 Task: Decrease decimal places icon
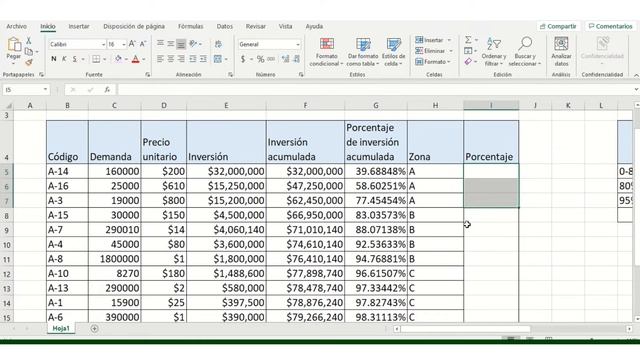click(x=296, y=59)
